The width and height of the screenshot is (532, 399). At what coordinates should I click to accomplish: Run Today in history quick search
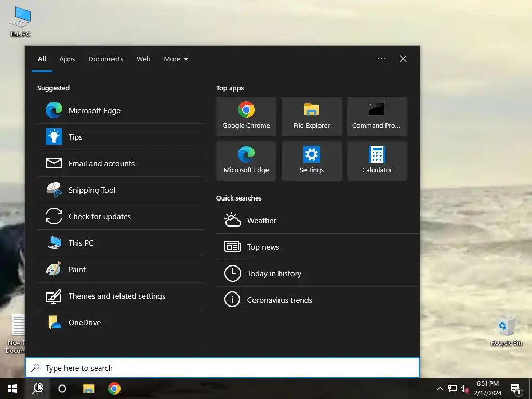317,273
